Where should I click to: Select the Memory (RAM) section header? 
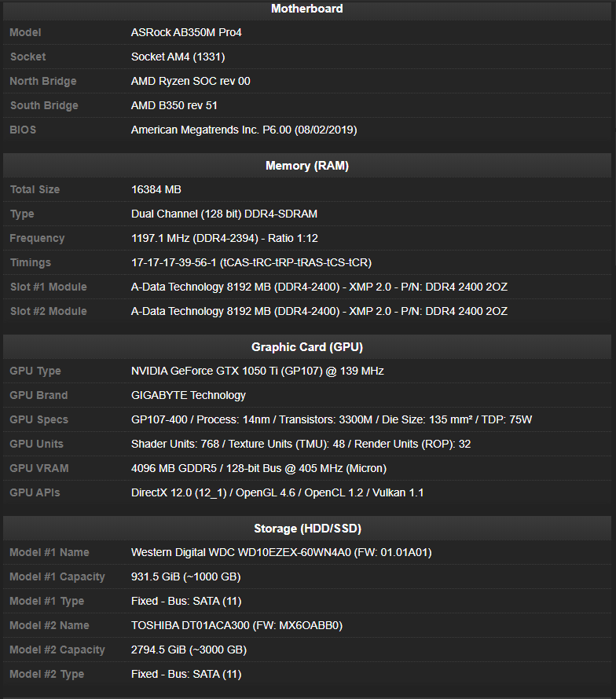[307, 166]
